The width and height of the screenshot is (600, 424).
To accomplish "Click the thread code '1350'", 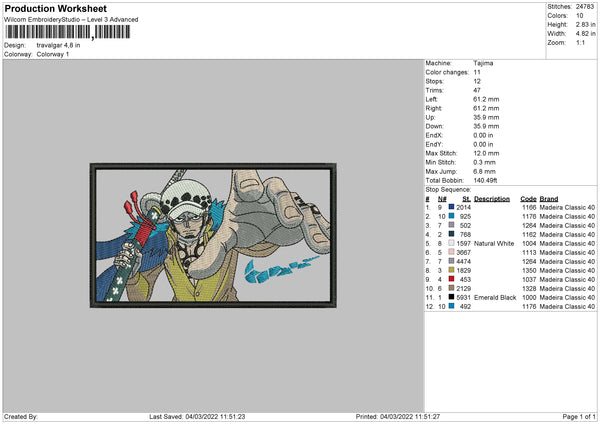I will point(529,270).
